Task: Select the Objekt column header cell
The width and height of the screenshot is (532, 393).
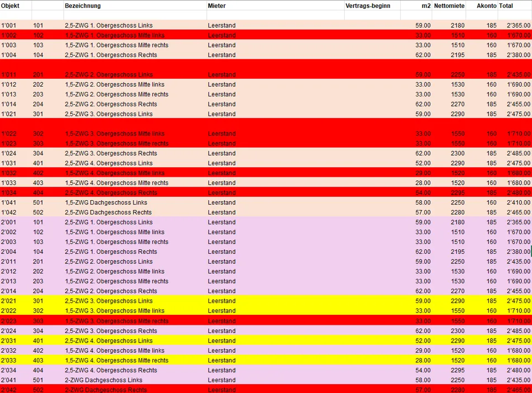Action: click(16, 6)
